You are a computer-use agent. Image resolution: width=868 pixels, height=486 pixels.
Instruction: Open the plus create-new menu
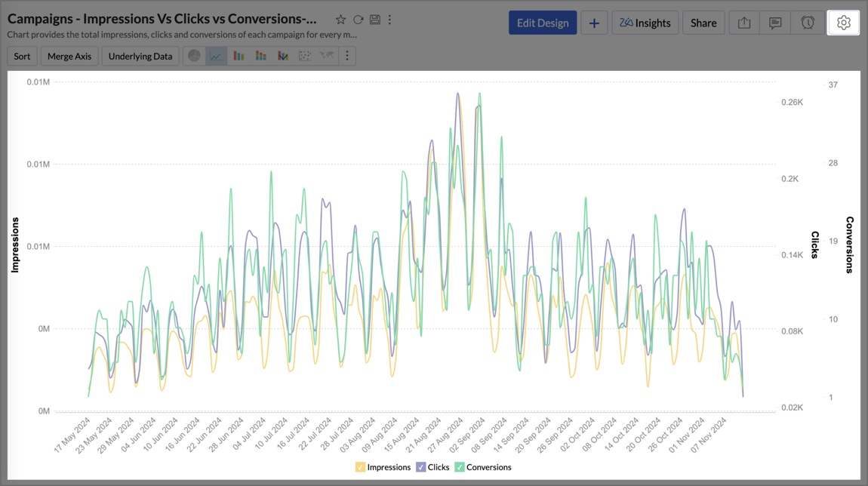(x=594, y=23)
